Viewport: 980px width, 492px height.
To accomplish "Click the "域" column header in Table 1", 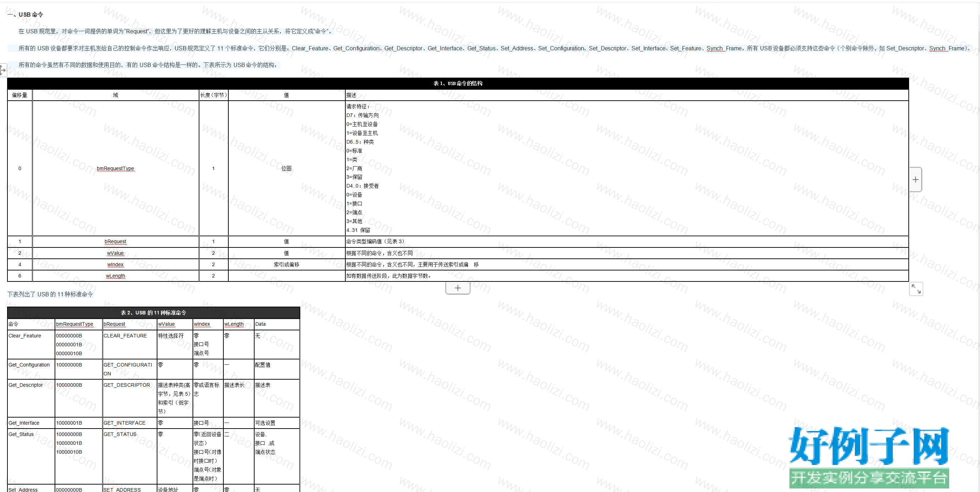I will pos(115,95).
